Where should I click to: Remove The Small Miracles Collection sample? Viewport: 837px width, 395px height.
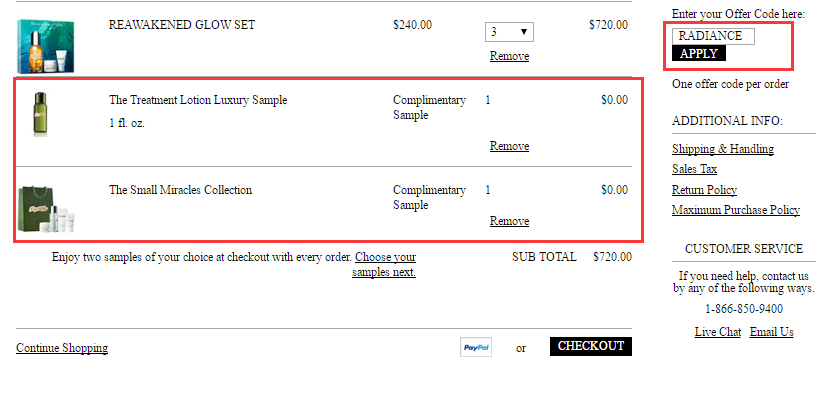click(x=509, y=221)
